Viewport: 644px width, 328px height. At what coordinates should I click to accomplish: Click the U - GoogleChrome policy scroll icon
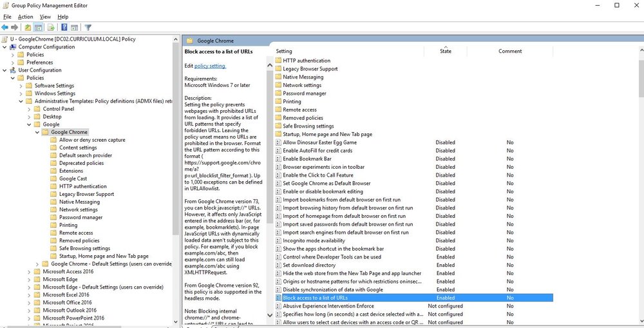coord(5,39)
